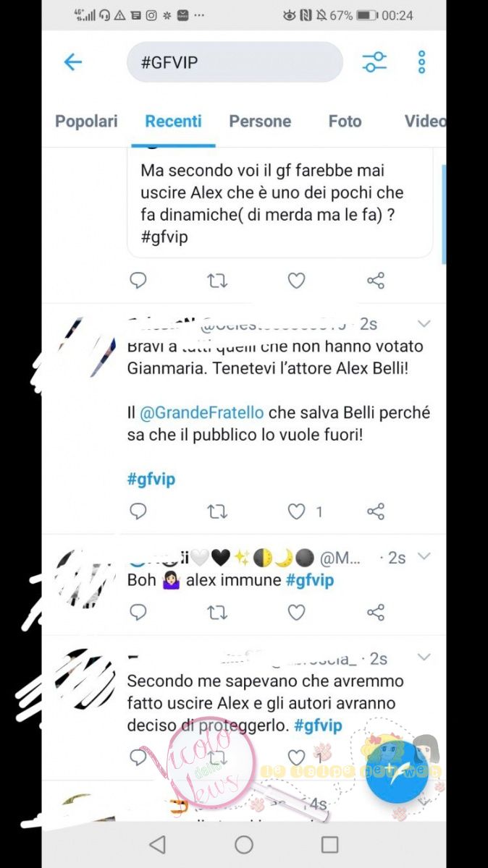Tap the Android home circle button

(x=244, y=844)
